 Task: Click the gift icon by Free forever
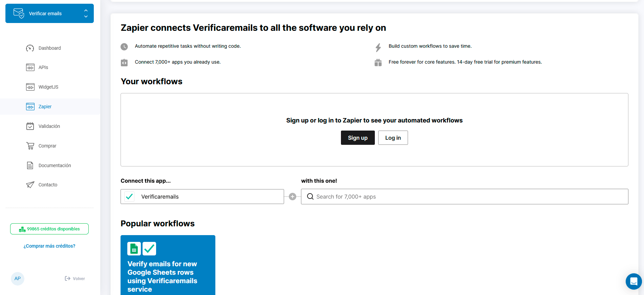pos(378,63)
